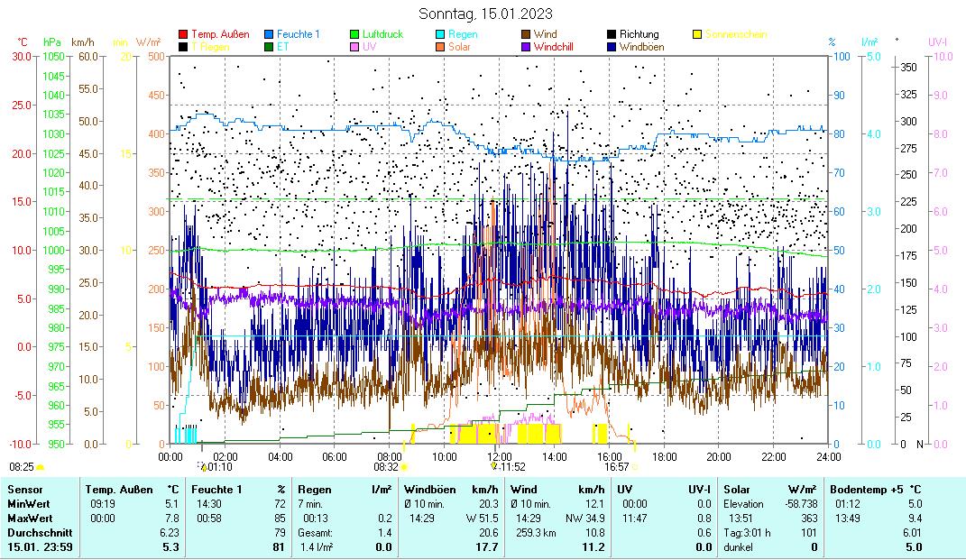Click the Sensor column header in table
Screen dimensions: 966x560
[x=24, y=488]
